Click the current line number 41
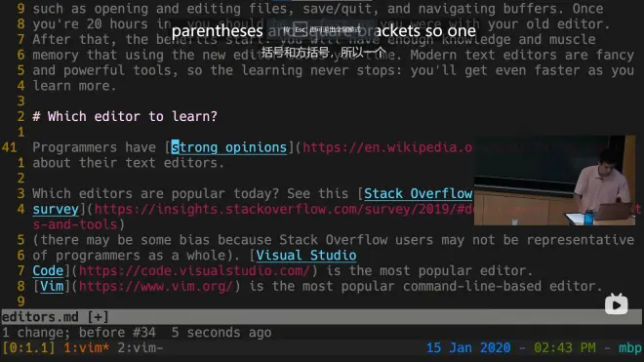 (10, 147)
